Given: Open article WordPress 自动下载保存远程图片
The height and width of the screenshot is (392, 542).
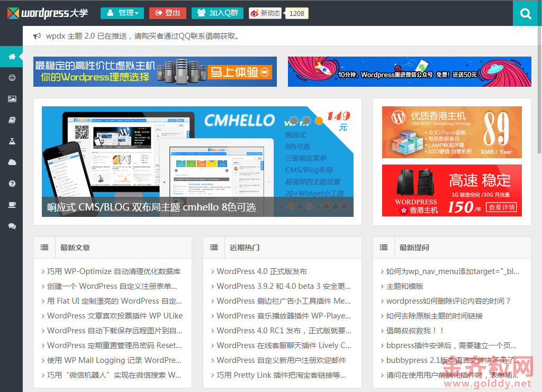Looking at the screenshot, I should (x=115, y=331).
